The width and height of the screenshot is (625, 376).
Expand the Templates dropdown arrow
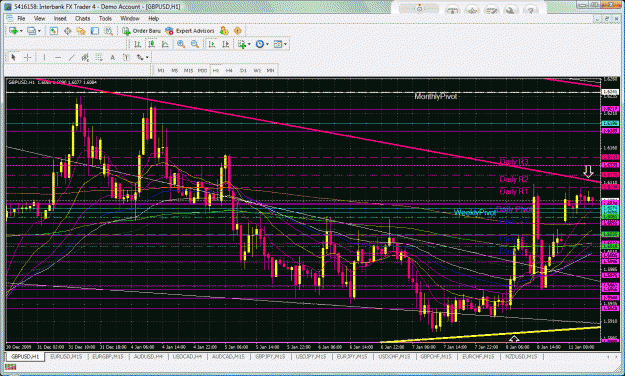(285, 44)
